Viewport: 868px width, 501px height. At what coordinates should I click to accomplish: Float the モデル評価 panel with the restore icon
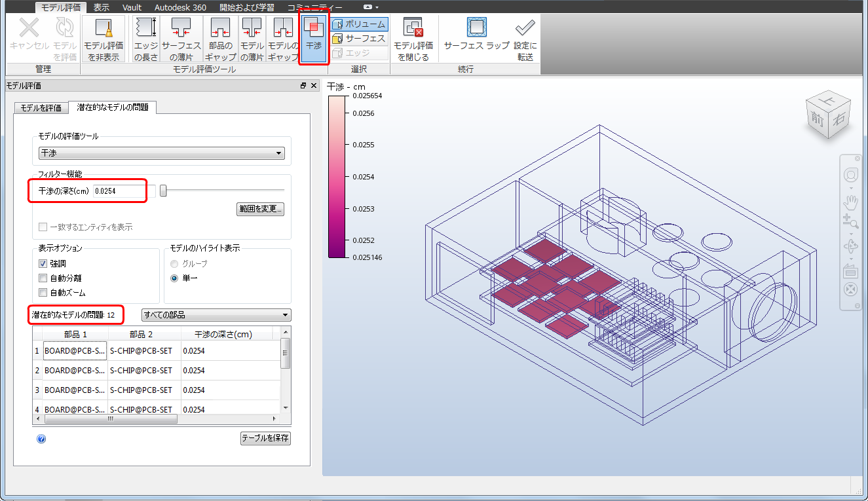point(303,86)
